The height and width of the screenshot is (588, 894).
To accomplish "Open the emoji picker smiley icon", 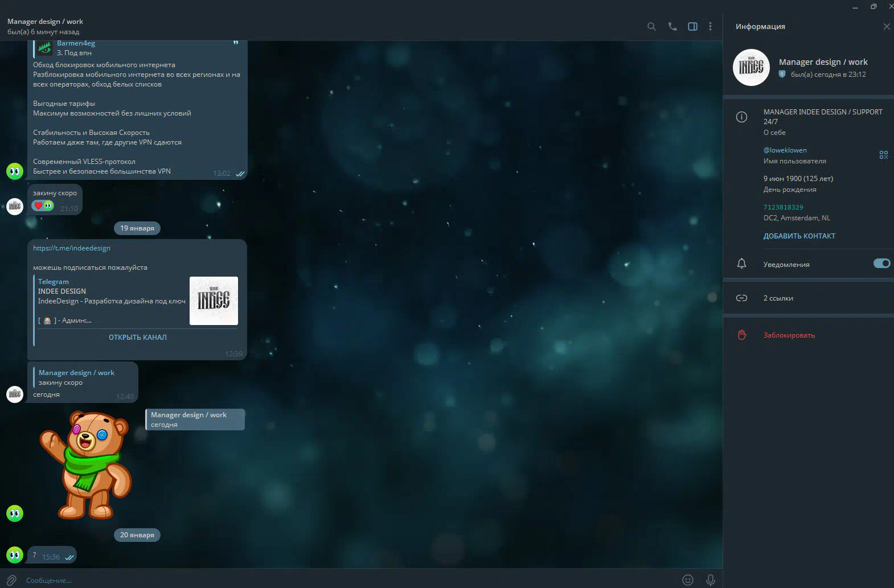I will (x=688, y=580).
